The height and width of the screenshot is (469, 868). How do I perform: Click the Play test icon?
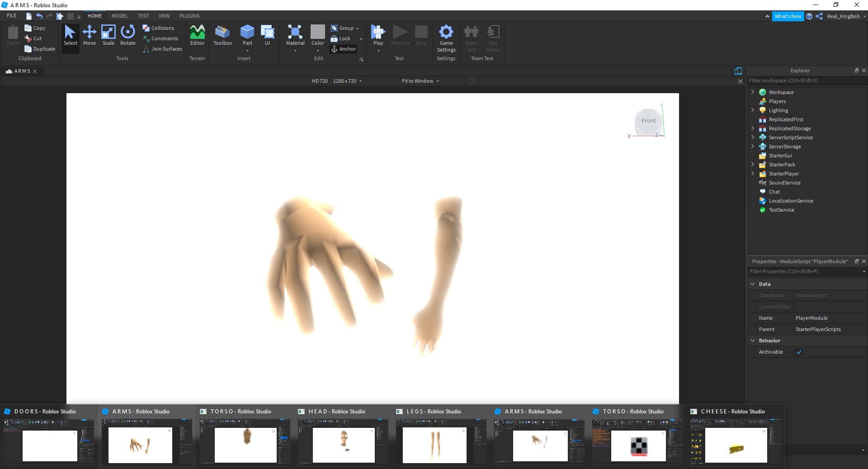tap(378, 32)
